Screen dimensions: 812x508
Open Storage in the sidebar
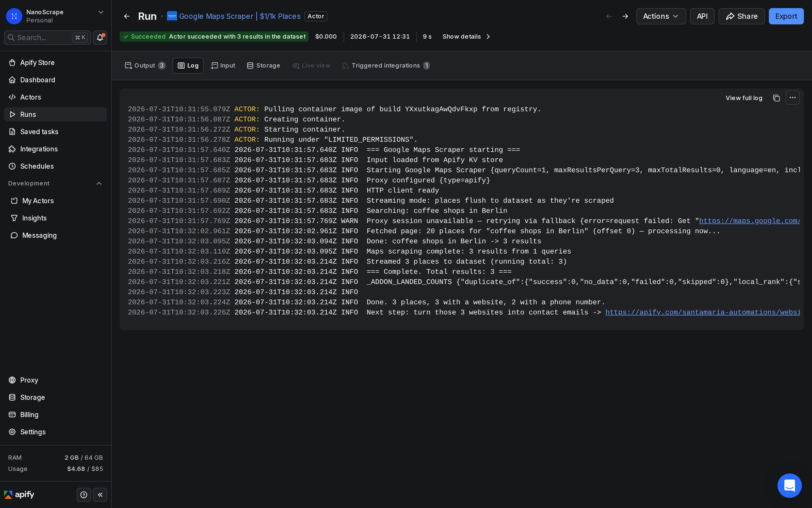(x=55, y=398)
